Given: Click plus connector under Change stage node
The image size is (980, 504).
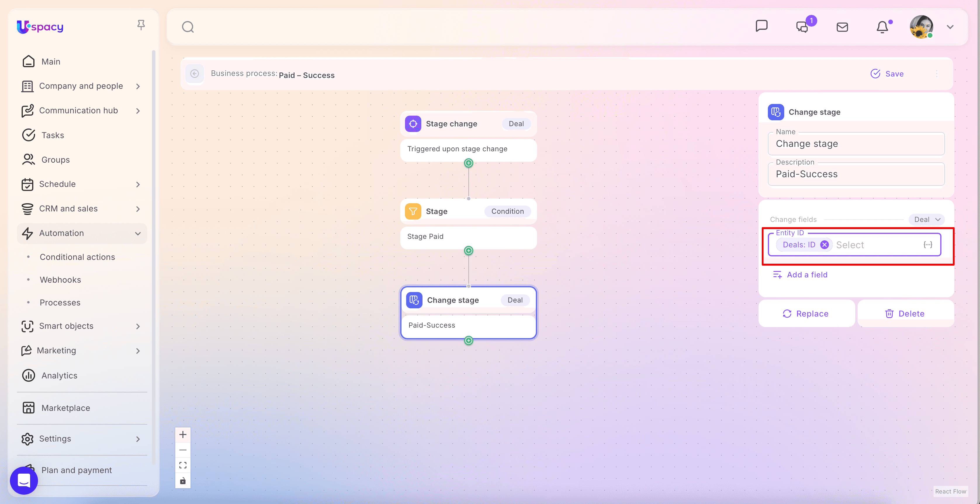Looking at the screenshot, I should click(x=469, y=340).
